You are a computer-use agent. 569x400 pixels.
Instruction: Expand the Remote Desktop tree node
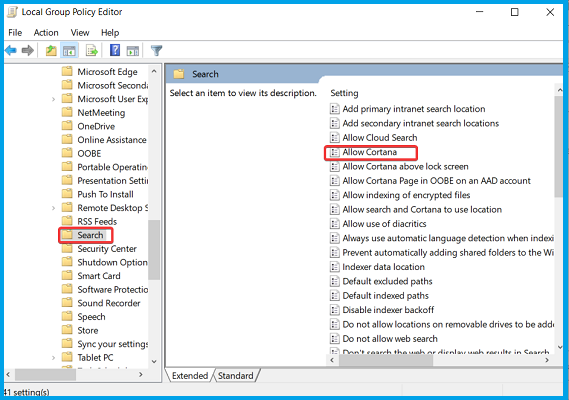(54, 208)
